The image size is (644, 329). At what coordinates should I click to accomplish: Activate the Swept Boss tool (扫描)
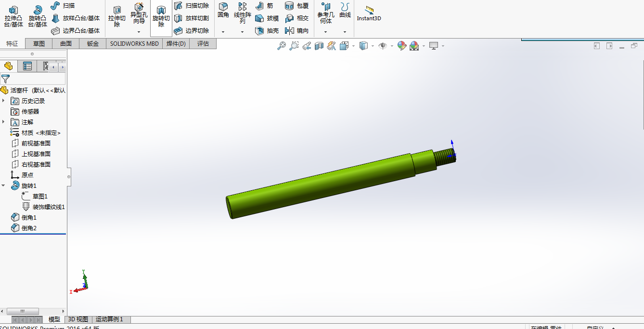coord(63,5)
